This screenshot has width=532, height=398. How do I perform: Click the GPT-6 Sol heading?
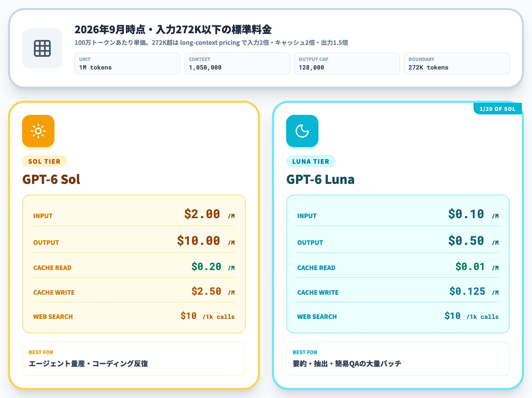coord(51,180)
